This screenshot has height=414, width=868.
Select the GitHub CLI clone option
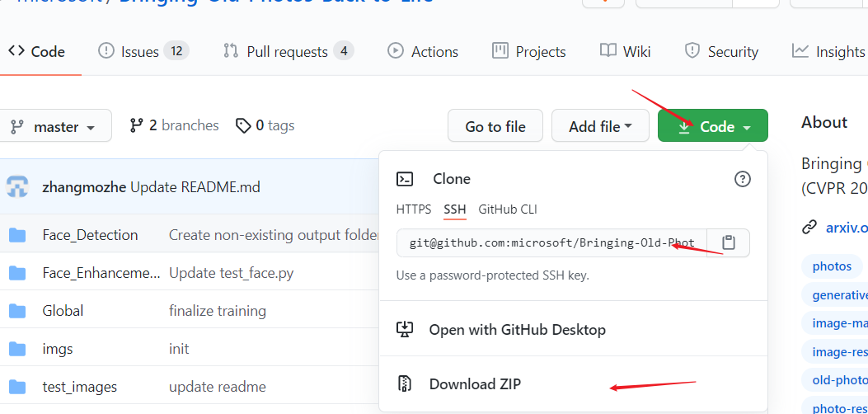(x=508, y=209)
